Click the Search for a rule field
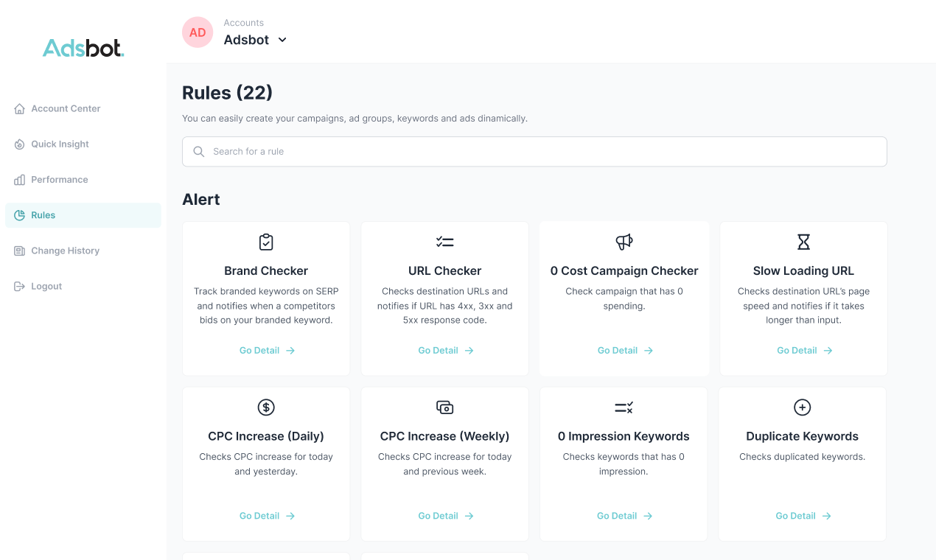Screen dimensions: 936x560 pos(534,151)
